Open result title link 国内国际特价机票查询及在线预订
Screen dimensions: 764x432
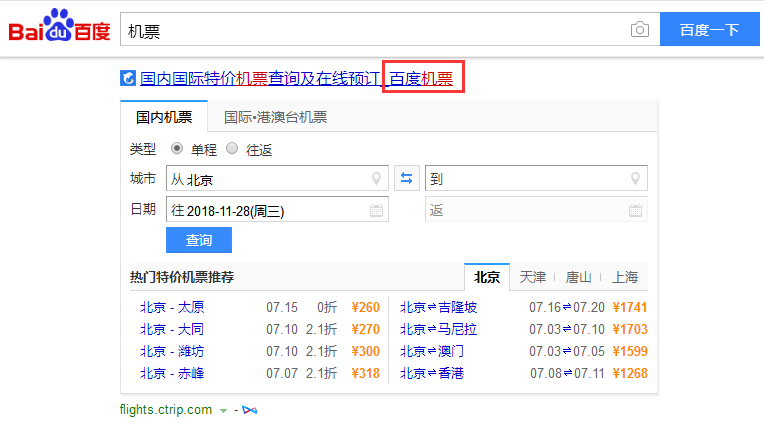point(259,78)
